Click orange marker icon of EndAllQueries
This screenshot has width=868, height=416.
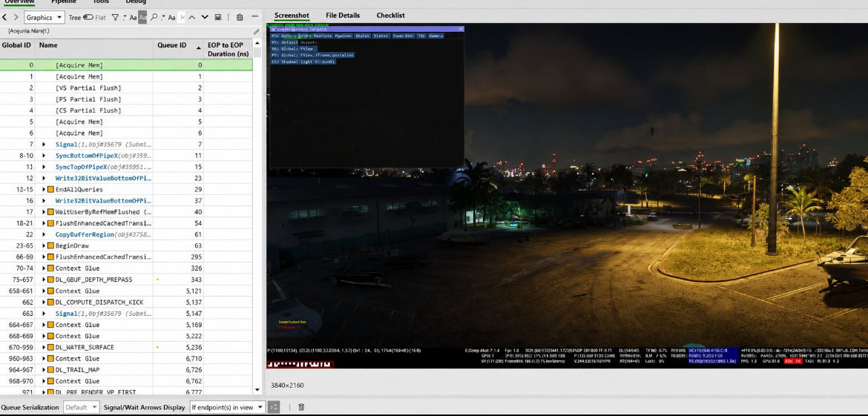click(x=50, y=189)
